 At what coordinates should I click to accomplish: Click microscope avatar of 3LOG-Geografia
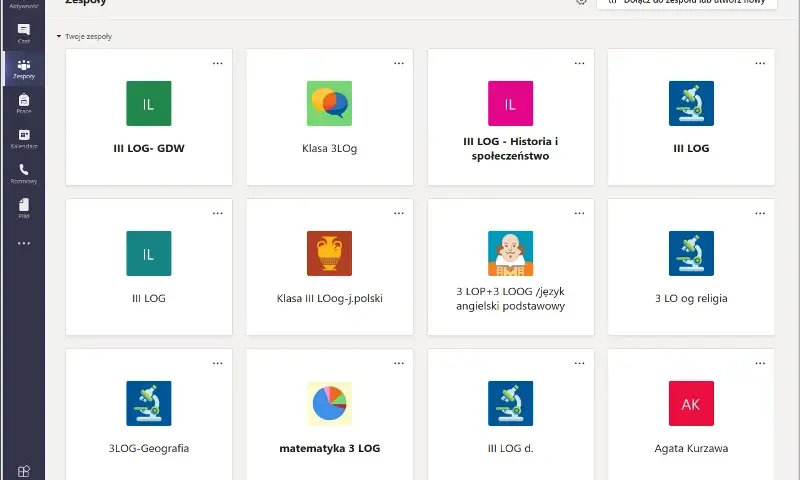(x=148, y=403)
